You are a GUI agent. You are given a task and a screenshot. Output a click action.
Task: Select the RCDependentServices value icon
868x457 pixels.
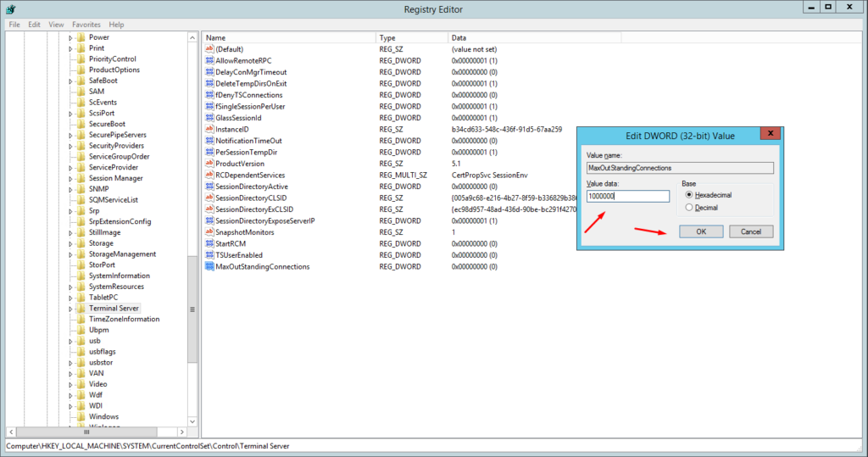[209, 176]
